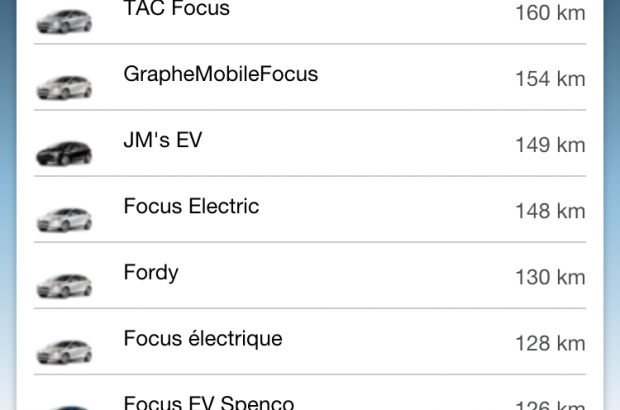Tap the Focus Electric car thumbnail
Viewport: 620px width, 410px height.
pyautogui.click(x=64, y=217)
